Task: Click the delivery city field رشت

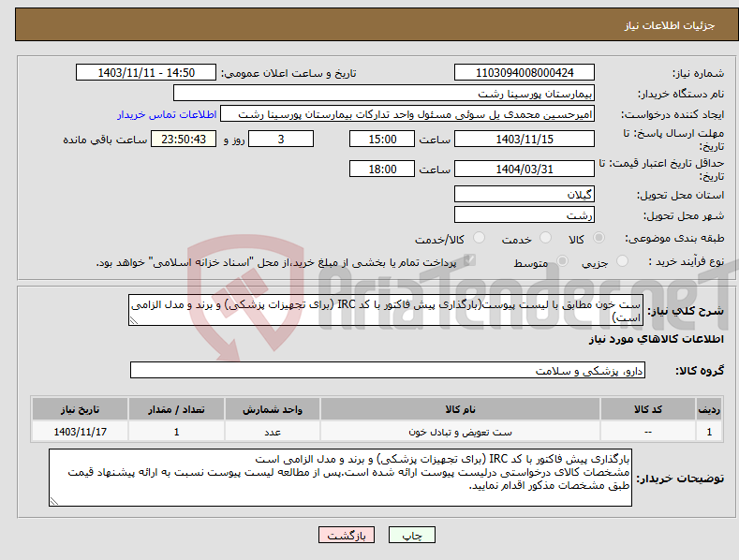Action: 525,215
